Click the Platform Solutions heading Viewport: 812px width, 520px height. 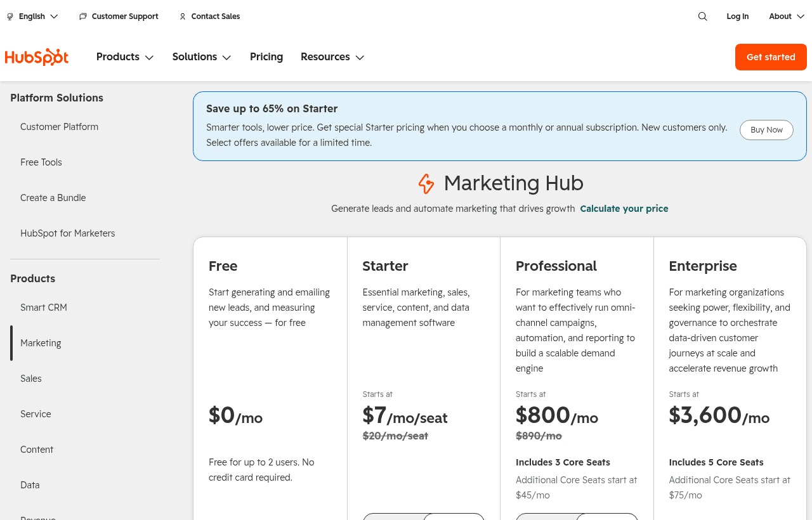click(x=56, y=98)
